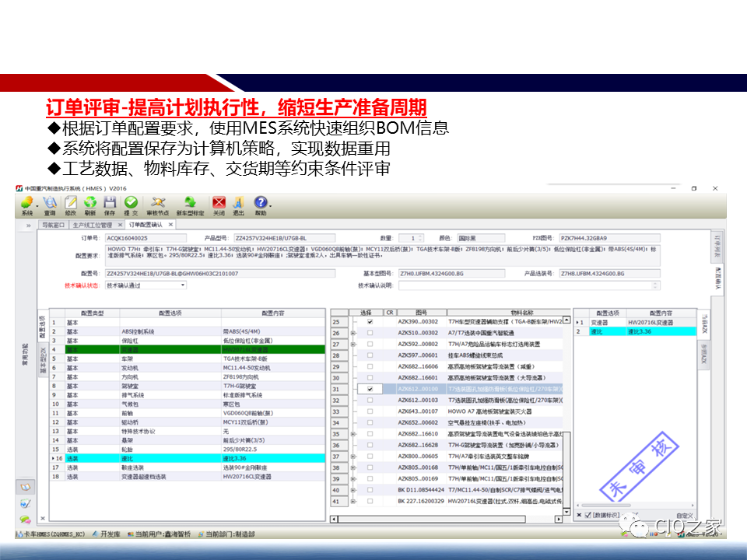Click the 订单号 field ACQK16040025
Image resolution: width=747 pixels, height=560 pixels.
point(146,238)
